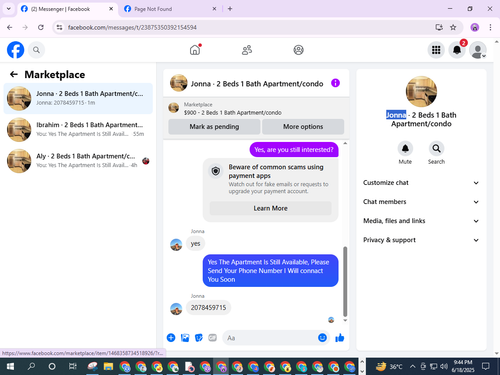Search in conversation using the magnifier icon
Image resolution: width=500 pixels, height=375 pixels.
coord(436,149)
